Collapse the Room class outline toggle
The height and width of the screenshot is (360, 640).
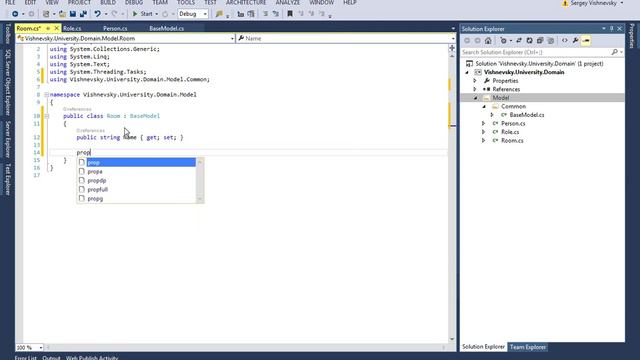(x=47, y=116)
